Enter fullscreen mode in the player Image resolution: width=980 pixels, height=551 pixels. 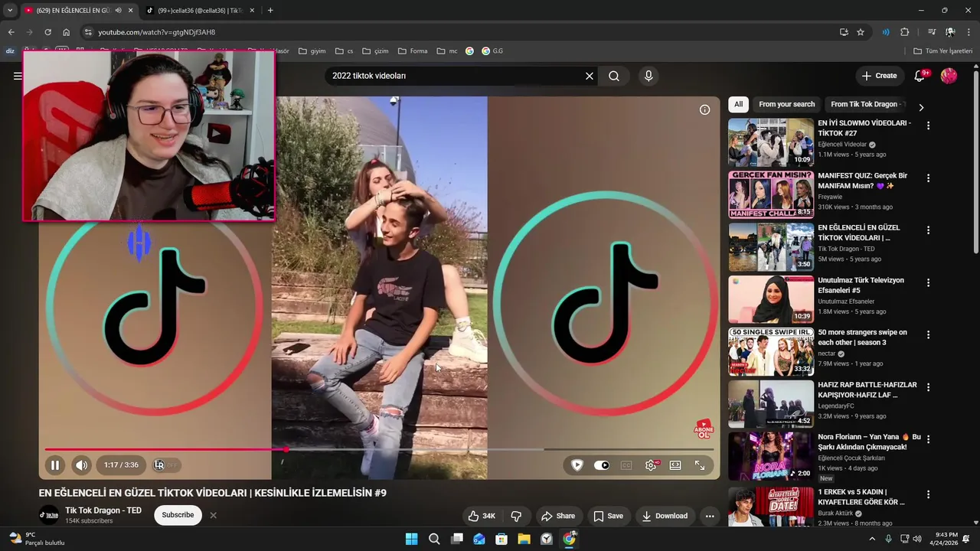point(700,465)
